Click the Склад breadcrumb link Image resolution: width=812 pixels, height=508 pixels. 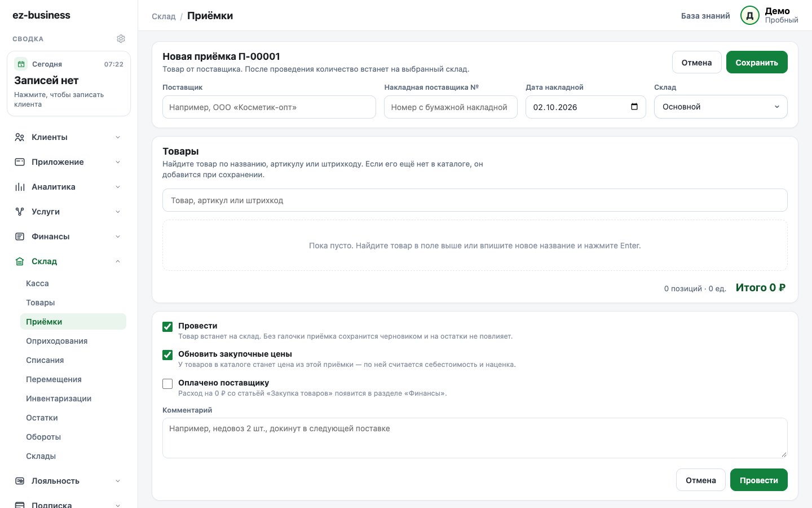(164, 16)
